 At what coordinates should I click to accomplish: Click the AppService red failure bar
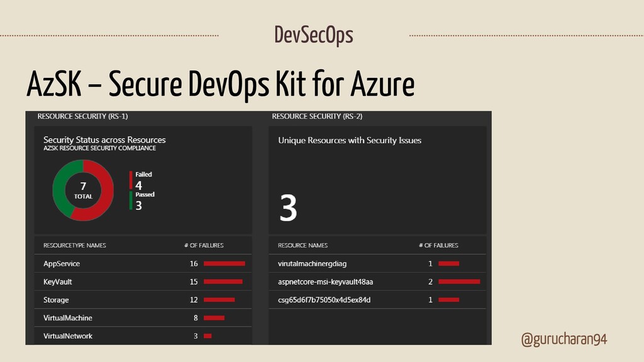pyautogui.click(x=225, y=263)
